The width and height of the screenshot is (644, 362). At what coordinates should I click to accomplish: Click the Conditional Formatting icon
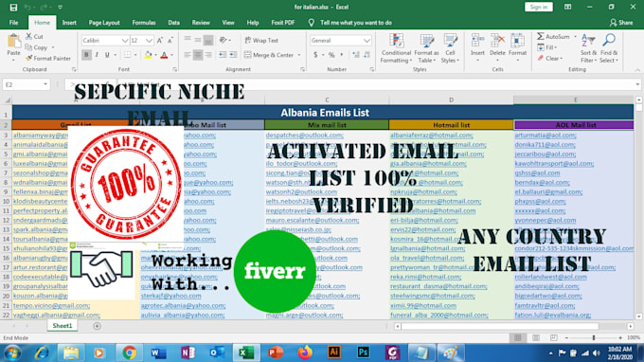coord(396,41)
